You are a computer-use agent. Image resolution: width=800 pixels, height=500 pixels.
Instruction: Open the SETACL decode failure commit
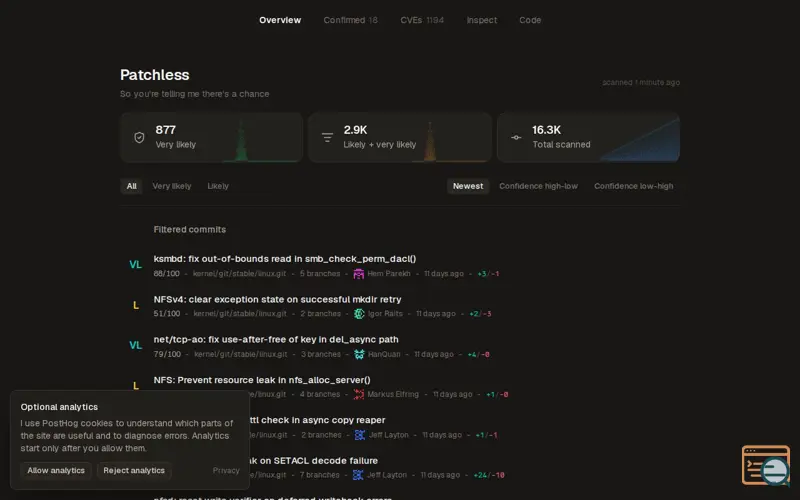pyautogui.click(x=314, y=461)
